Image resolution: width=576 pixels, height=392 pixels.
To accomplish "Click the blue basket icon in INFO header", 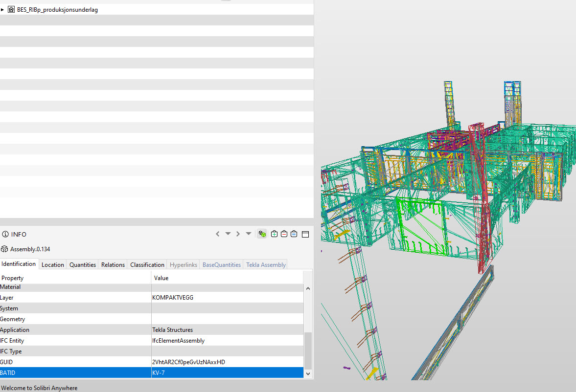I will [x=294, y=234].
